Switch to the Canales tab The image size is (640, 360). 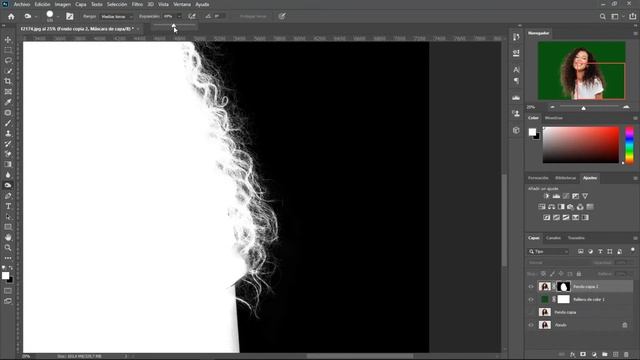pos(553,238)
